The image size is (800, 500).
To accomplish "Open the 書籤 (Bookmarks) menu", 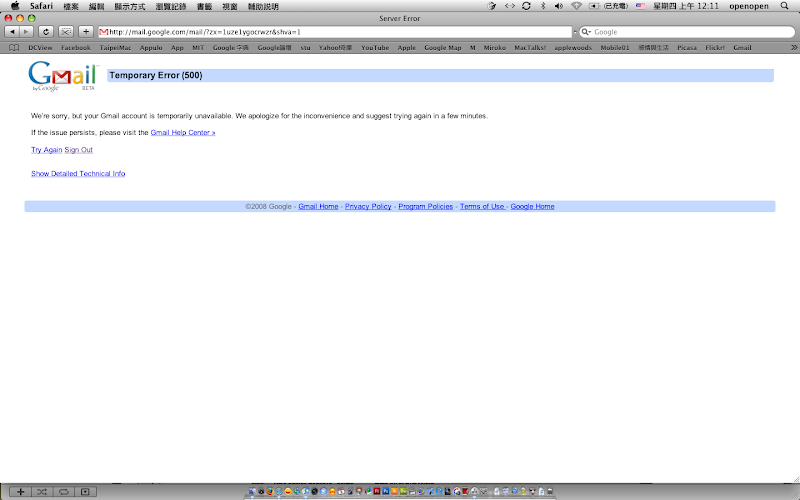I will pyautogui.click(x=204, y=6).
